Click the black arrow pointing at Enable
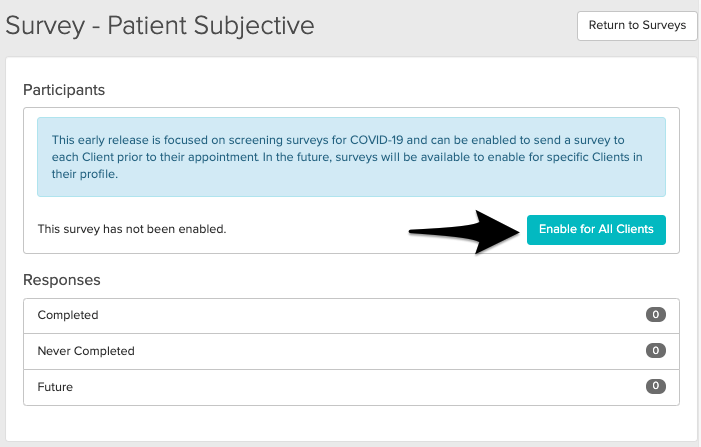Image resolution: width=701 pixels, height=447 pixels. [x=462, y=231]
